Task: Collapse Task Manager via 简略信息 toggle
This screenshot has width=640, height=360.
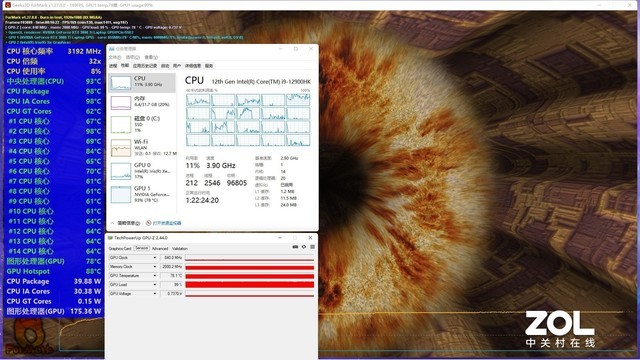Action: (x=125, y=223)
